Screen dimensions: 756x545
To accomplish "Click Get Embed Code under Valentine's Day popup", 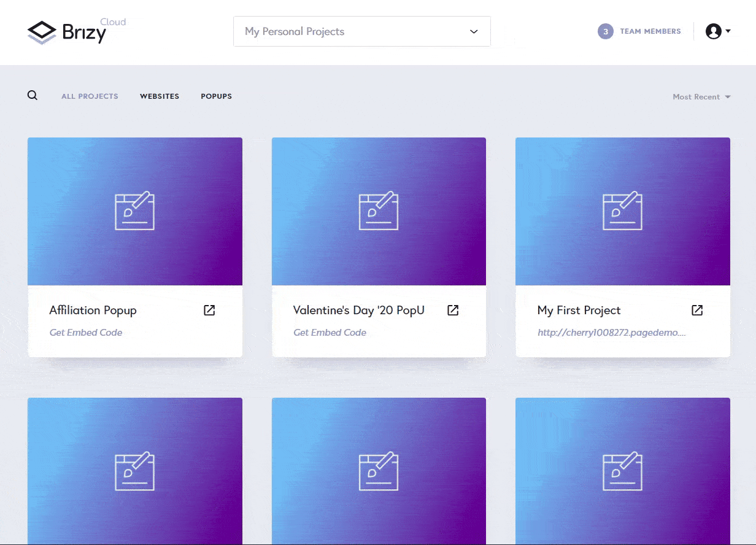I will pos(330,333).
